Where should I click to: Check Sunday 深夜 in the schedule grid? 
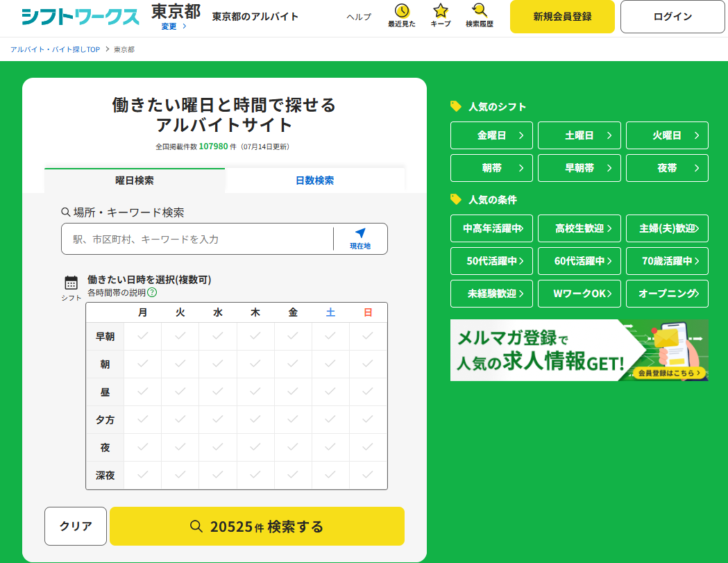click(x=368, y=476)
